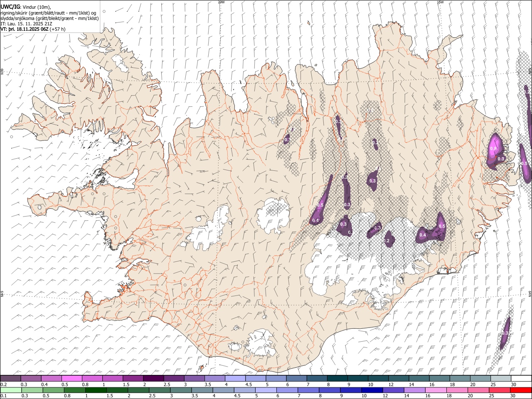
Task: Pick the light blue 5 swatch in the lower legend row
Action: (266, 390)
